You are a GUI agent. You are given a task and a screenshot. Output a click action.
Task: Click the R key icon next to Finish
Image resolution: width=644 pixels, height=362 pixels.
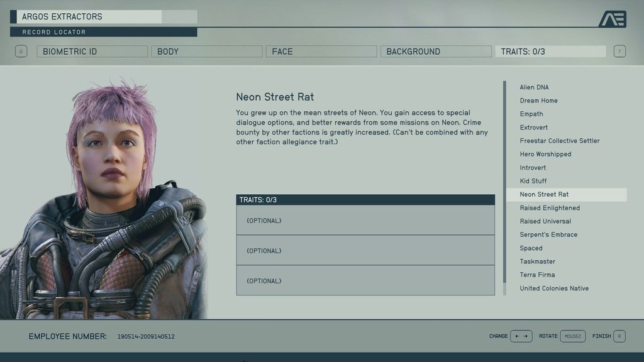619,336
